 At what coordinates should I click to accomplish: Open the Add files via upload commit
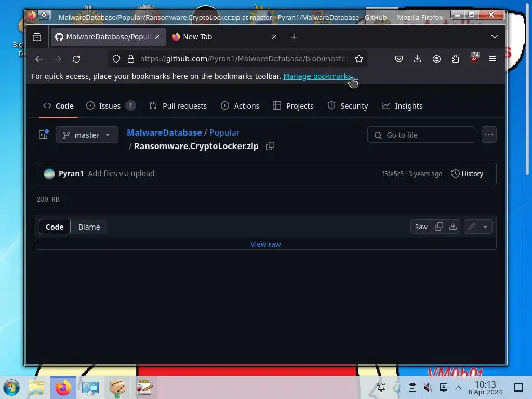tap(121, 174)
